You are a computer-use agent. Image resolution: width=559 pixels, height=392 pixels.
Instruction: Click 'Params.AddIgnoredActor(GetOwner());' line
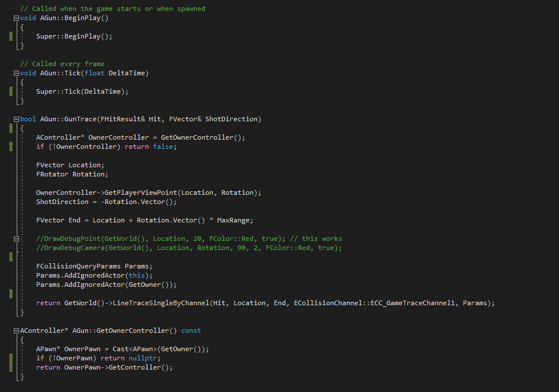[106, 285]
